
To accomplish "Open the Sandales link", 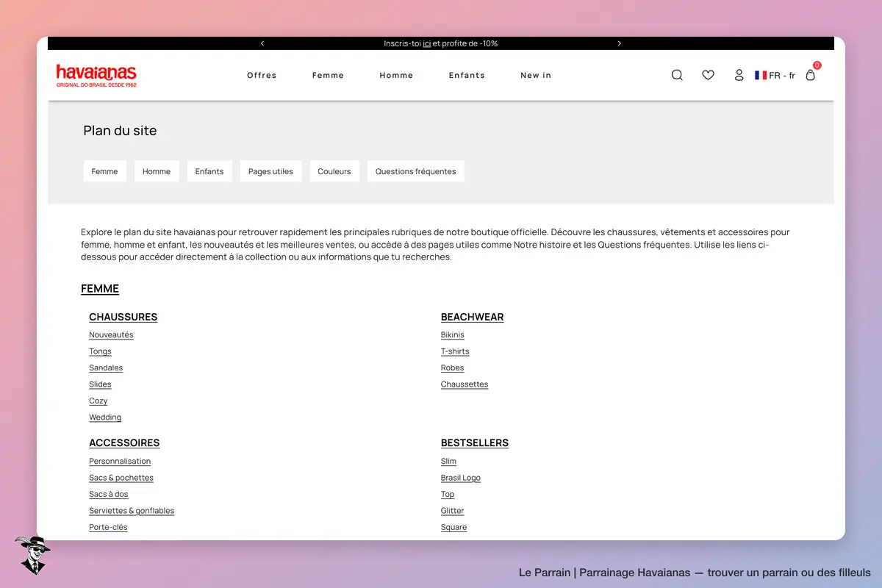I will click(106, 368).
